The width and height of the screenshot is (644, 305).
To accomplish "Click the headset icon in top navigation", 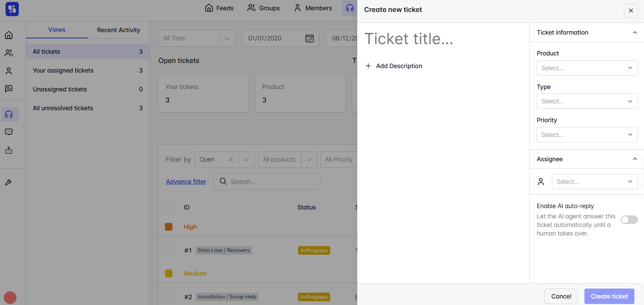I will [350, 8].
